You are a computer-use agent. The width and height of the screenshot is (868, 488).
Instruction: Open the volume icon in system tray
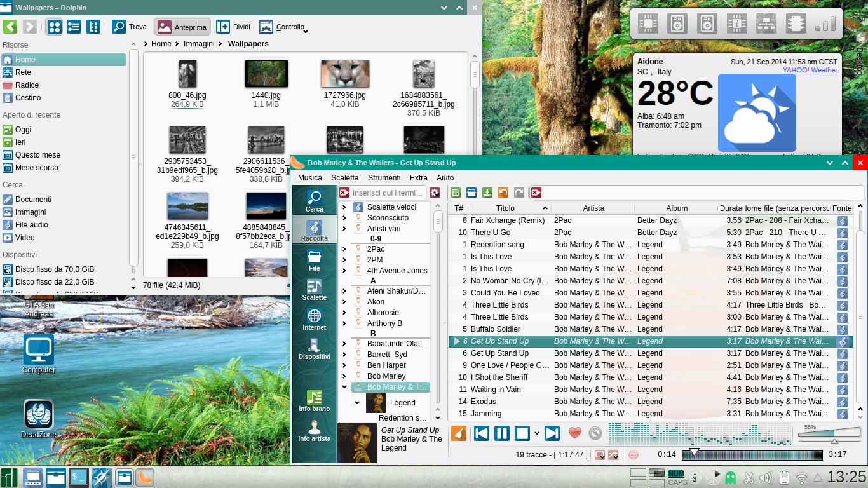[x=766, y=477]
